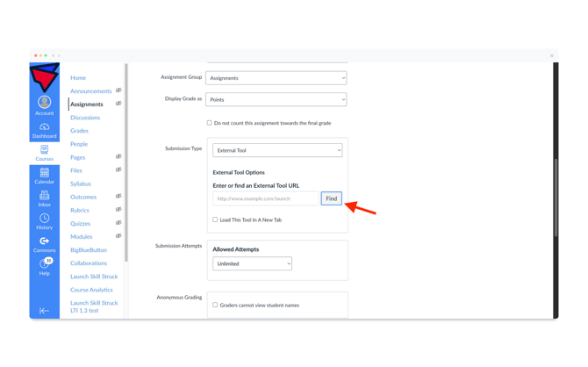588x367 pixels.
Task: Click course navigation scrollbar
Action: pyautogui.click(x=126, y=162)
